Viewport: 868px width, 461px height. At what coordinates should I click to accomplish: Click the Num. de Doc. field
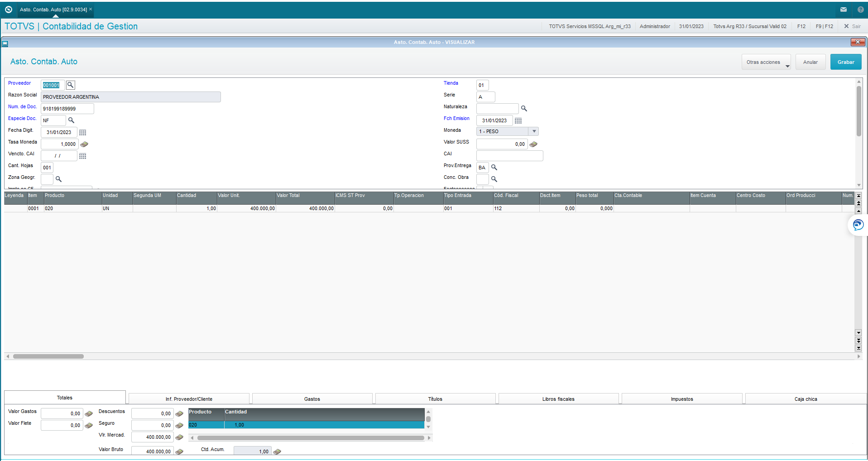point(67,109)
